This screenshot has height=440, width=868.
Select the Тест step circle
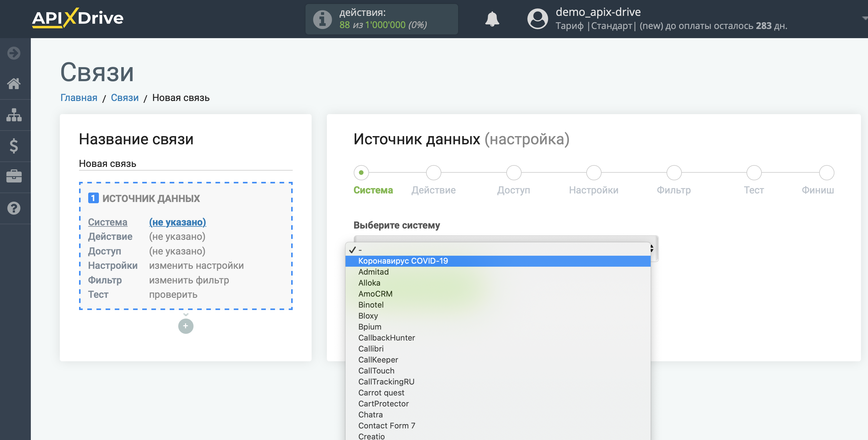tap(754, 172)
